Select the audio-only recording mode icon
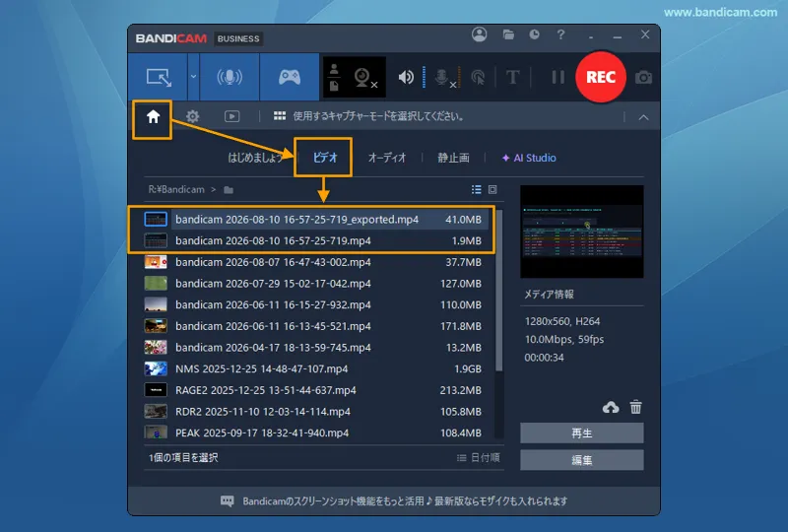The height and width of the screenshot is (532, 788). [230, 78]
